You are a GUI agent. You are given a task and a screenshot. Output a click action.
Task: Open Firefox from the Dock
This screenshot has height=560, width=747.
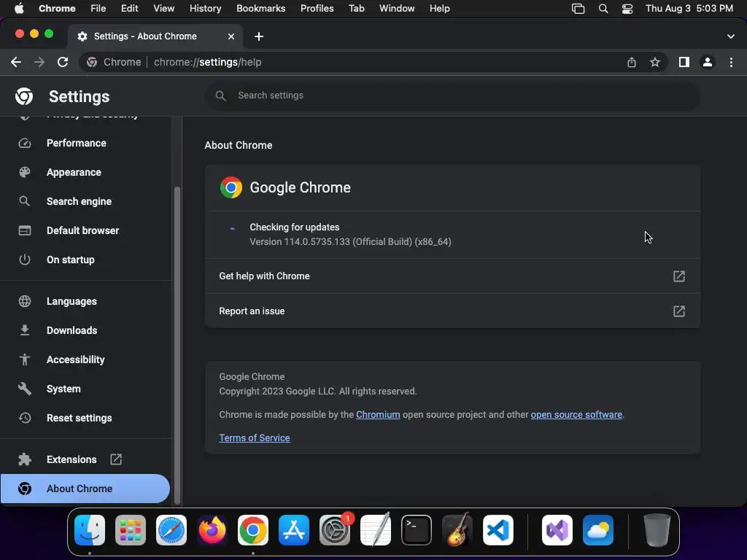212,530
